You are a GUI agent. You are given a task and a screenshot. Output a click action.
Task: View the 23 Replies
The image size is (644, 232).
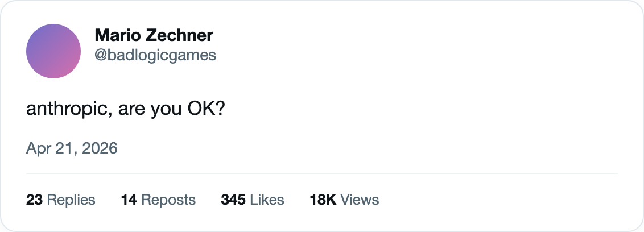pos(60,200)
